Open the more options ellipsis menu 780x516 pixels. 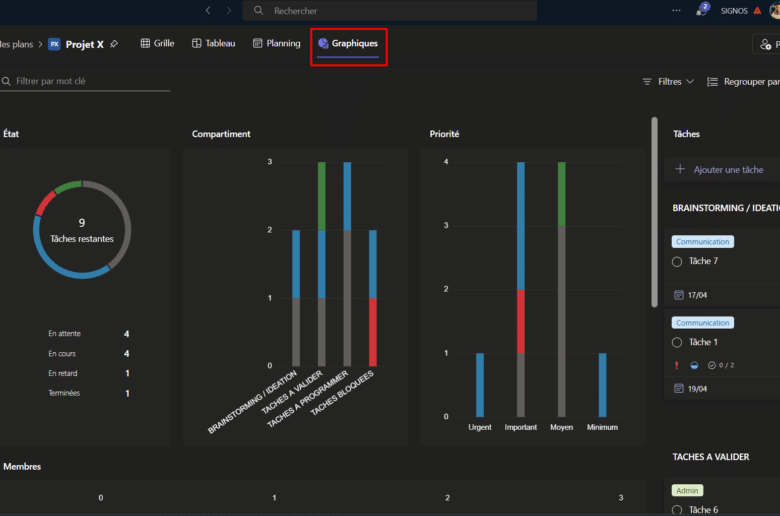click(677, 11)
